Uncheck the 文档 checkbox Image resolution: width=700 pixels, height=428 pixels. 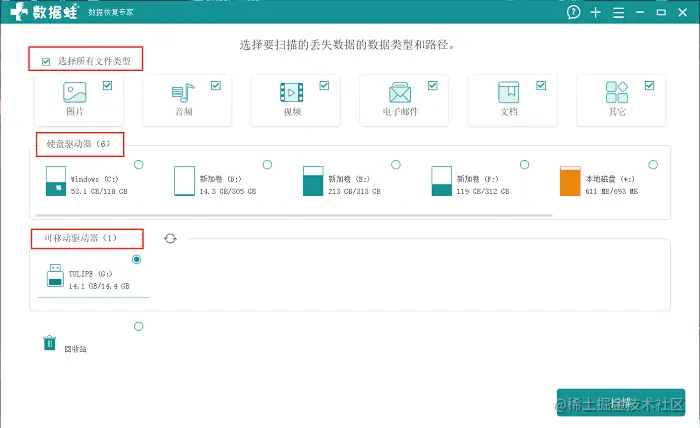541,85
